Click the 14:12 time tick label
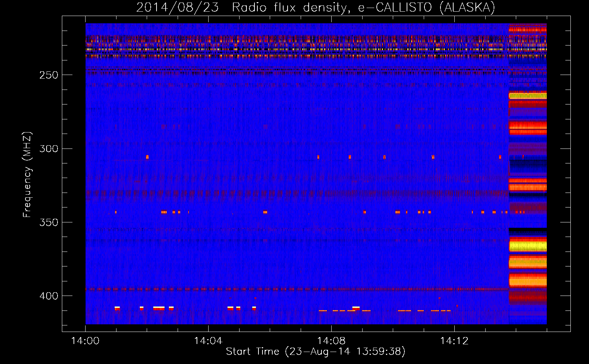Image resolution: width=589 pixels, height=364 pixels. coord(454,341)
